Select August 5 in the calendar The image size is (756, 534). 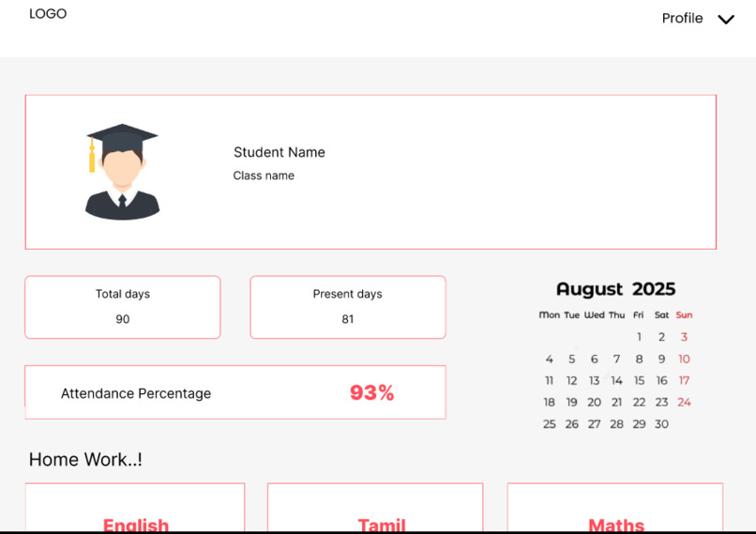point(572,359)
